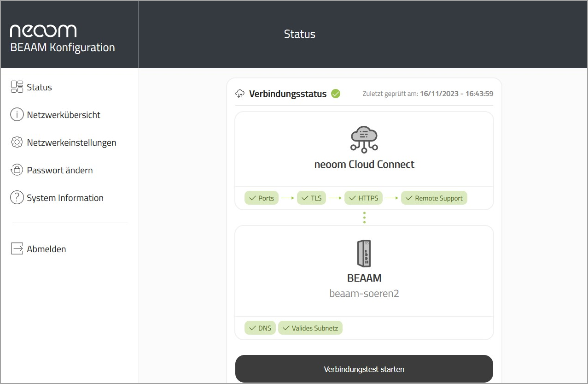The width and height of the screenshot is (588, 384).
Task: Click the Remote Support status badge
Action: [x=434, y=198]
